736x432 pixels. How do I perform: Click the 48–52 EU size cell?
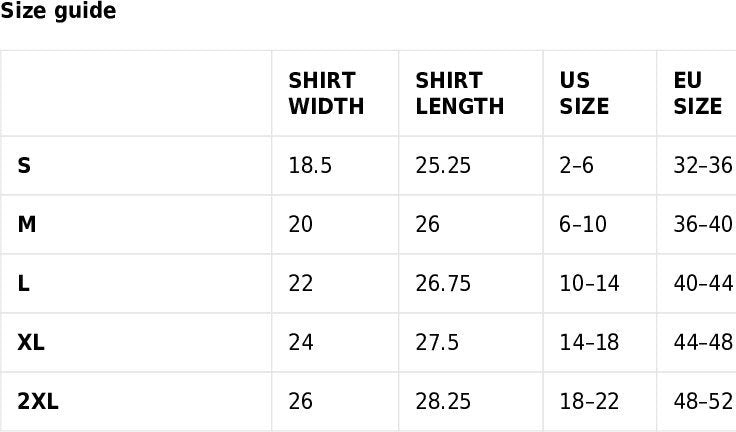pos(703,401)
